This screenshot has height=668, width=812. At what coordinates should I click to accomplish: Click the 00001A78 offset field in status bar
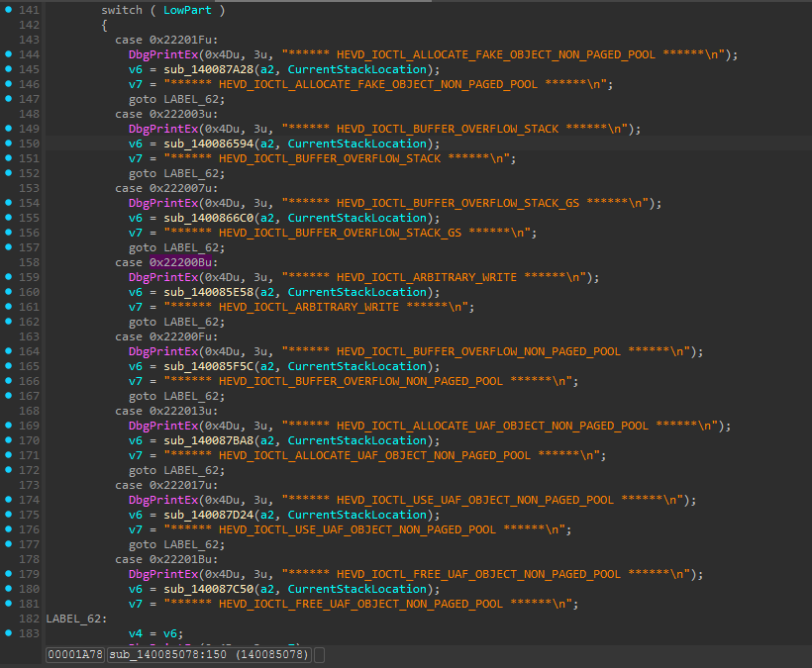74,655
